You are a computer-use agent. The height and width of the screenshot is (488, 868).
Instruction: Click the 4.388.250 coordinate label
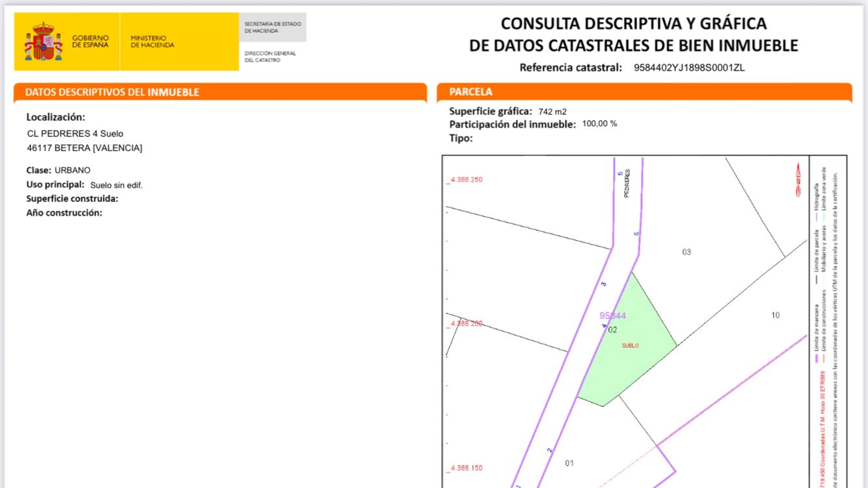(x=466, y=180)
